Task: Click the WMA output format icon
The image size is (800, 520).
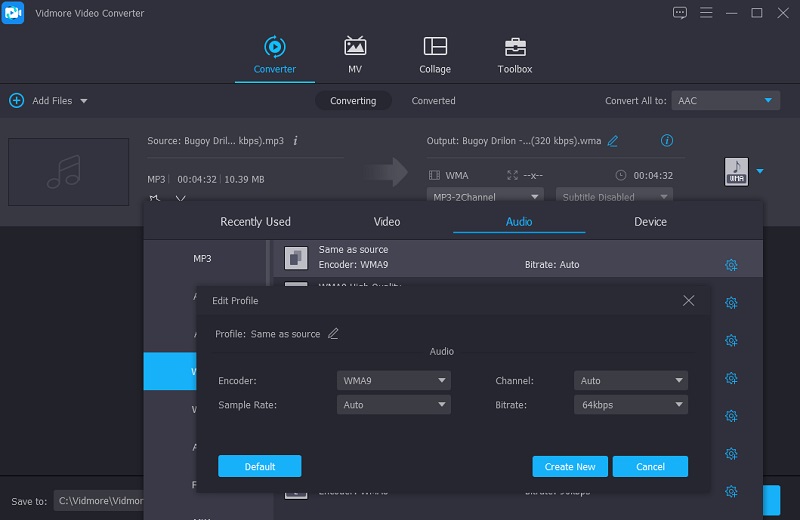Action: [736, 172]
